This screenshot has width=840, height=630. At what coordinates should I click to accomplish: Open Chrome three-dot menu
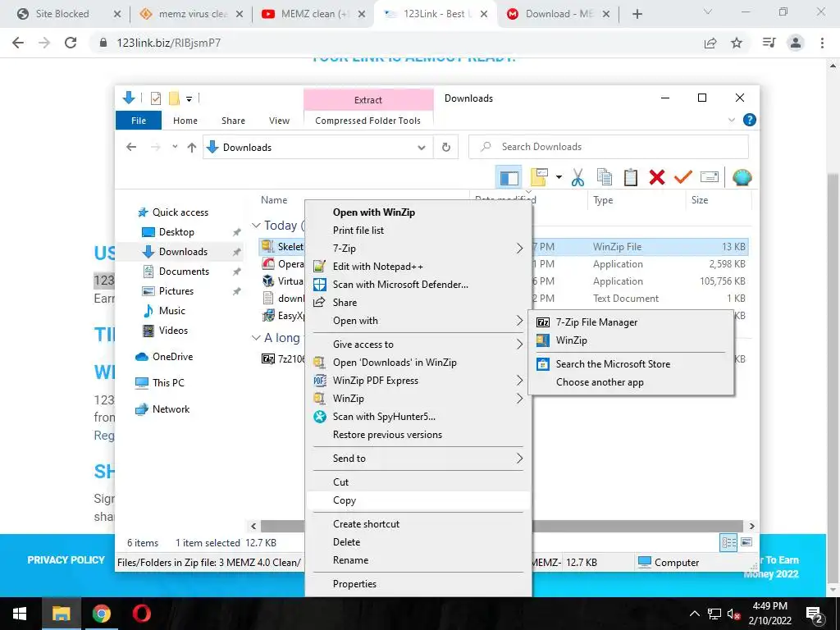(x=822, y=43)
